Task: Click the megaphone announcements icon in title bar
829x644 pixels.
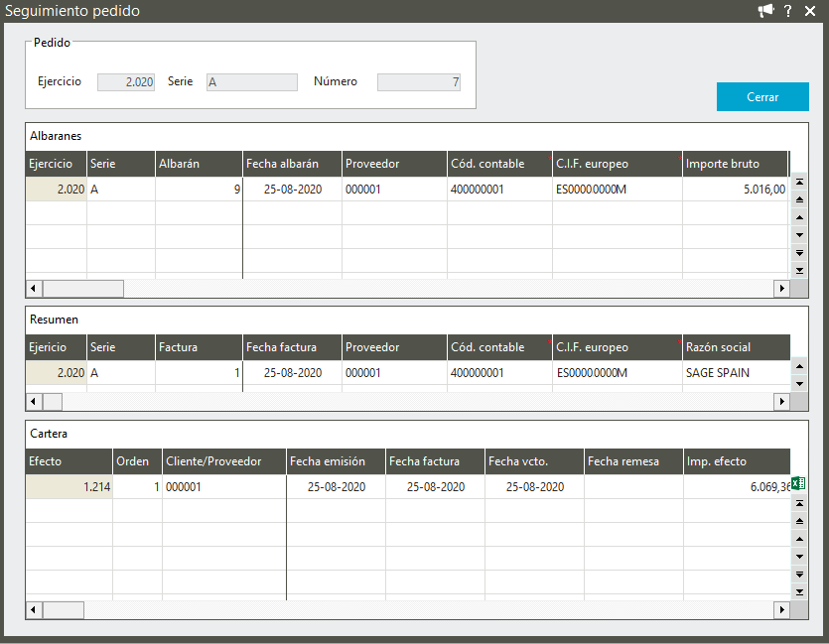Action: (x=765, y=11)
